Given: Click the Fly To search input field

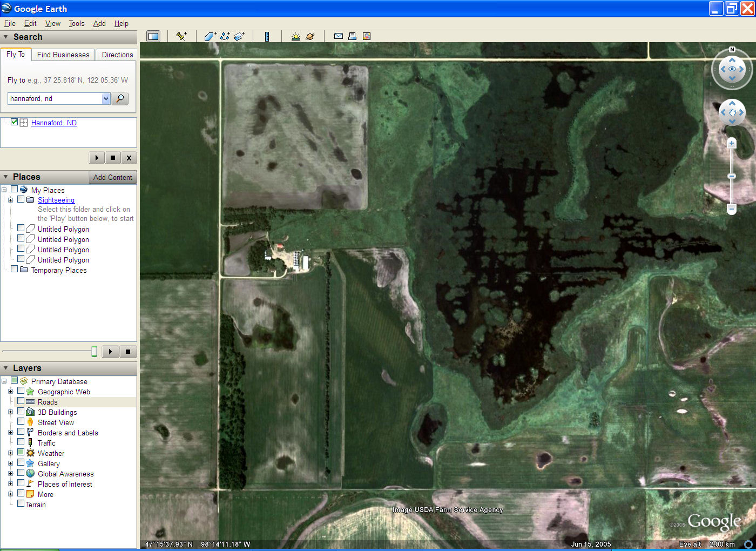Looking at the screenshot, I should (55, 98).
